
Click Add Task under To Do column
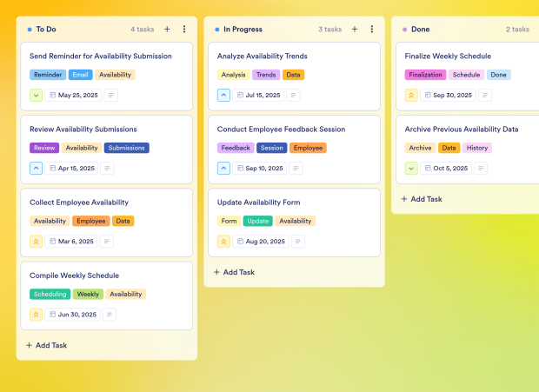[47, 345]
